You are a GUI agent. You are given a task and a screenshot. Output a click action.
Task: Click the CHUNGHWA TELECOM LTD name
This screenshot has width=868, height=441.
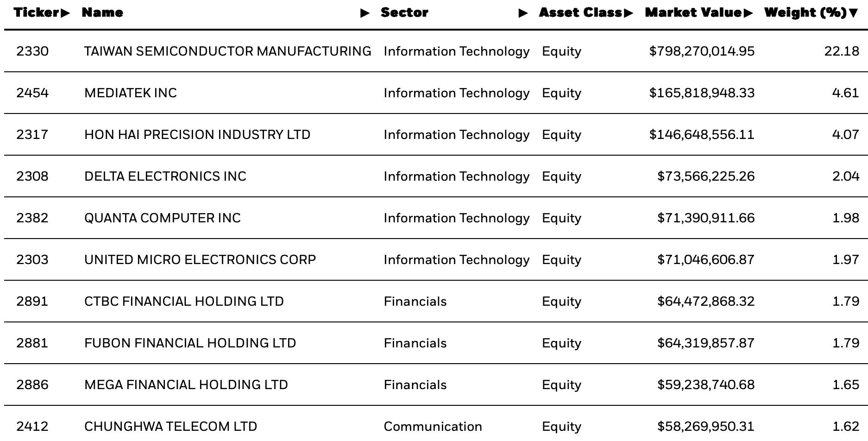pos(170,426)
